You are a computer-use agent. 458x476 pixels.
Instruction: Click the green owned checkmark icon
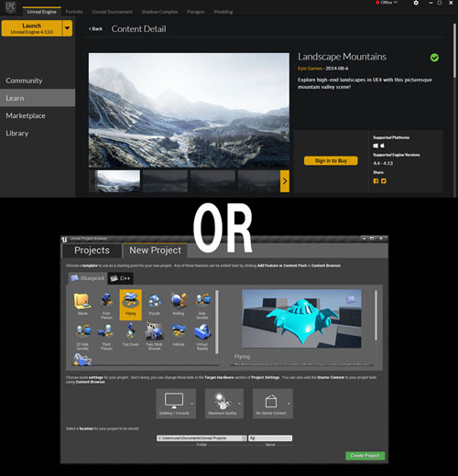[x=434, y=58]
